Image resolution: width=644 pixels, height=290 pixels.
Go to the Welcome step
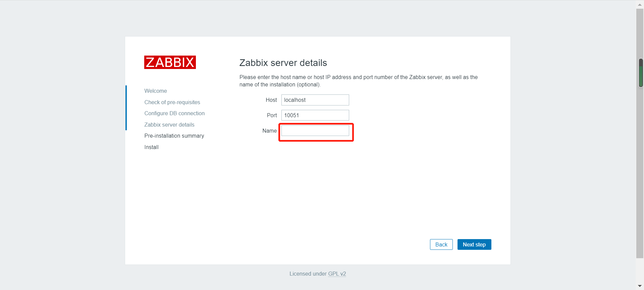156,91
